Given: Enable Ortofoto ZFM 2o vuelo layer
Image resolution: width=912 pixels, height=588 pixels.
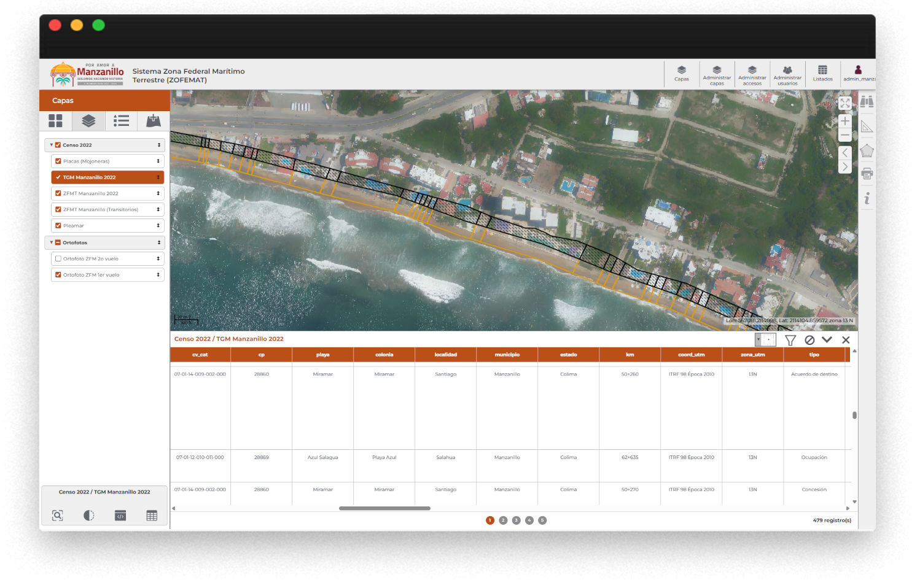Looking at the screenshot, I should 58,259.
